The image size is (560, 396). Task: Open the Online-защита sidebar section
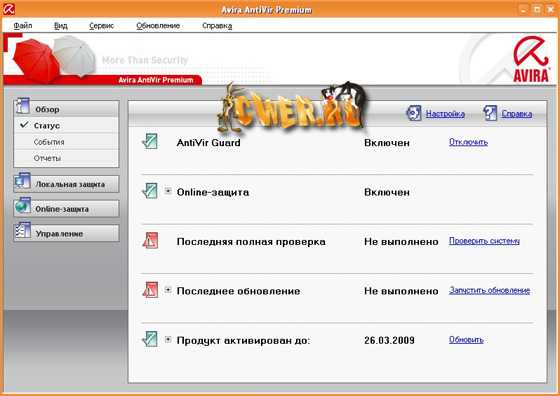click(x=66, y=209)
